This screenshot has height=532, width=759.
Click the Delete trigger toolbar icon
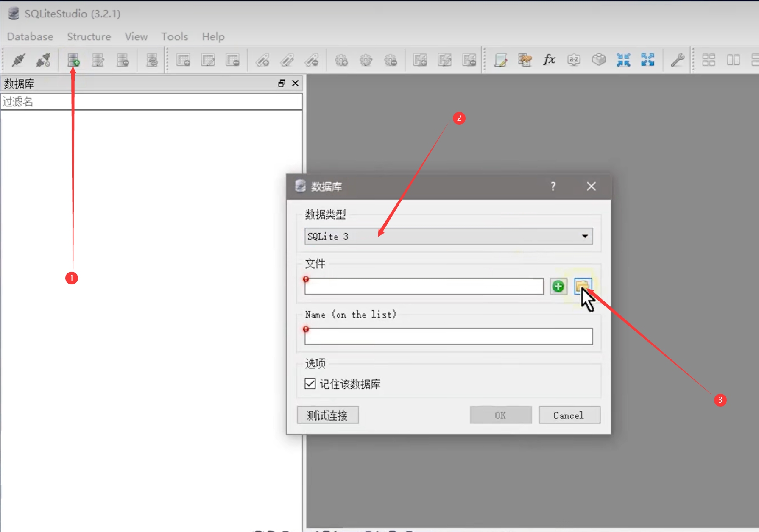click(391, 60)
